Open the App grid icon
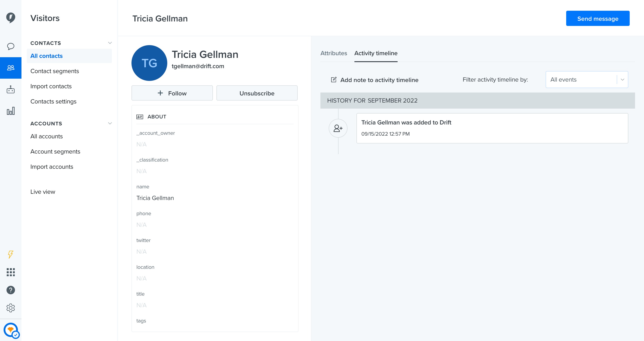 tap(11, 272)
